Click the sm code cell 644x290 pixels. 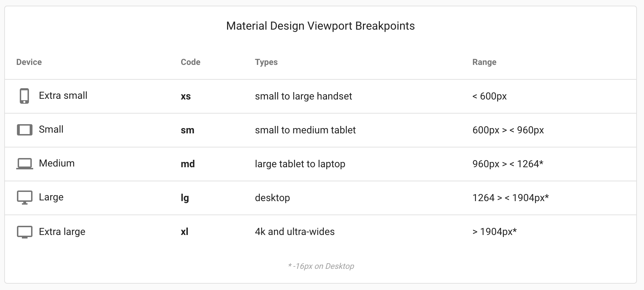187,130
